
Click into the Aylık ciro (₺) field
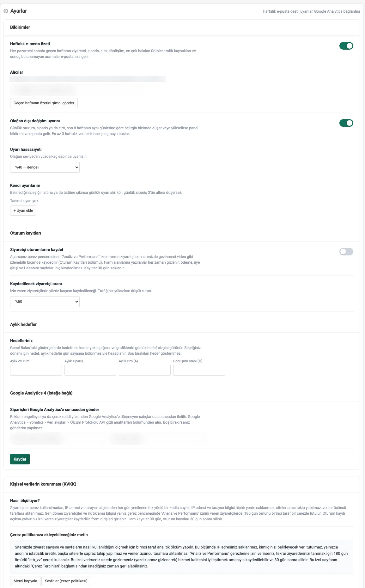pos(145,370)
